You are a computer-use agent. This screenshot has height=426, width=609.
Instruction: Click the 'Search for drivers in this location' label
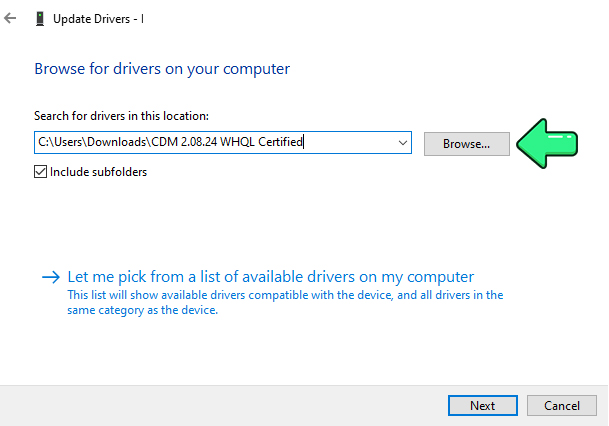pos(121,116)
